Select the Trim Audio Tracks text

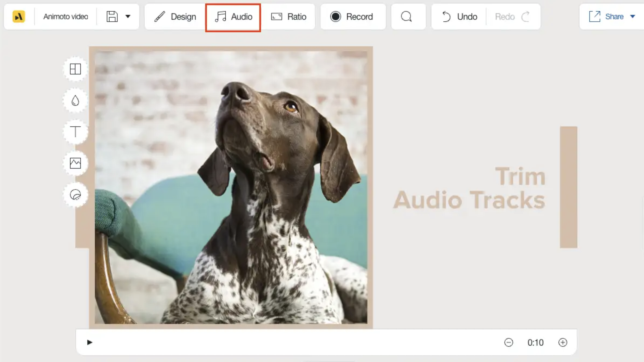coord(470,188)
